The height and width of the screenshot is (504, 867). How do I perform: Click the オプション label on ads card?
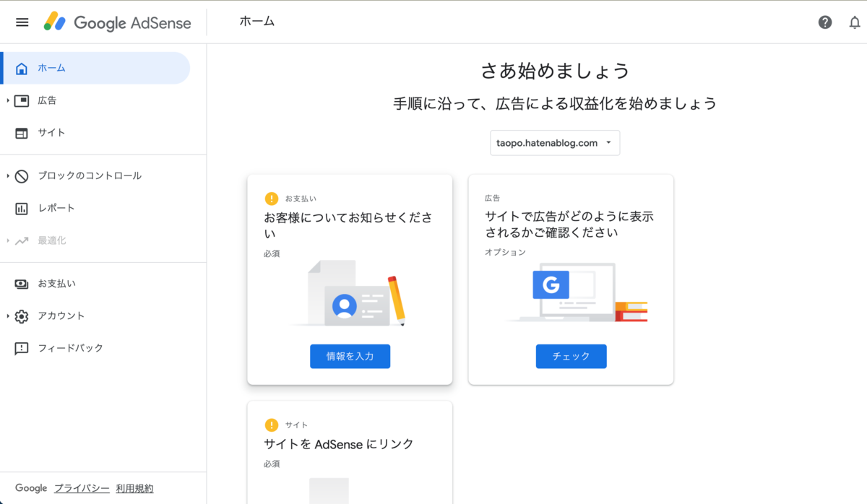[505, 253]
